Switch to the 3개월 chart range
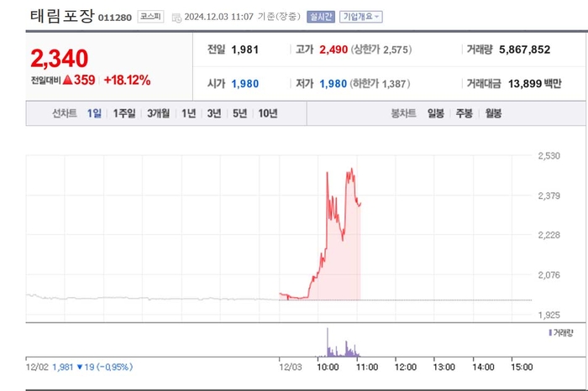 click(158, 113)
